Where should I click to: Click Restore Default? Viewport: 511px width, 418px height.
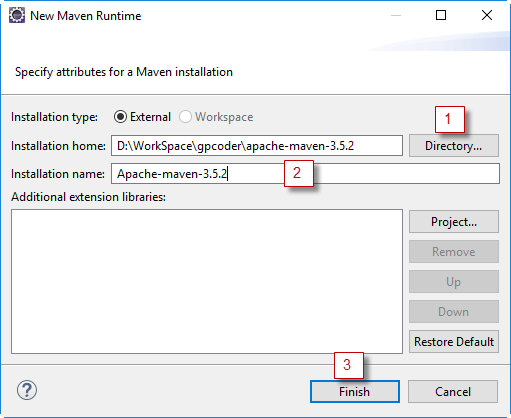click(x=454, y=342)
